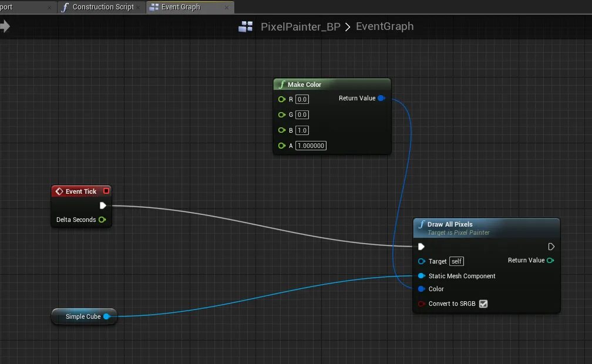This screenshot has width=592, height=364.
Task: Click the Convert to SRGB input pin
Action: tap(422, 304)
